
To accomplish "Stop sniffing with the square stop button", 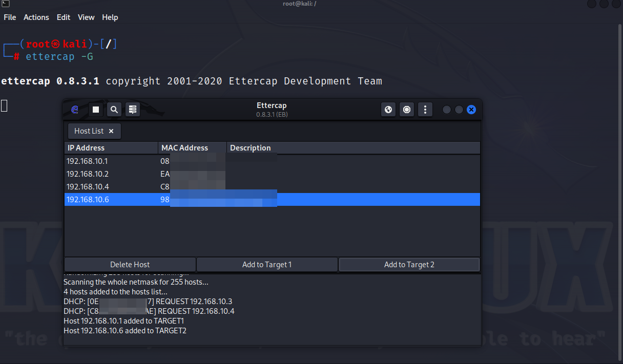I will click(96, 110).
